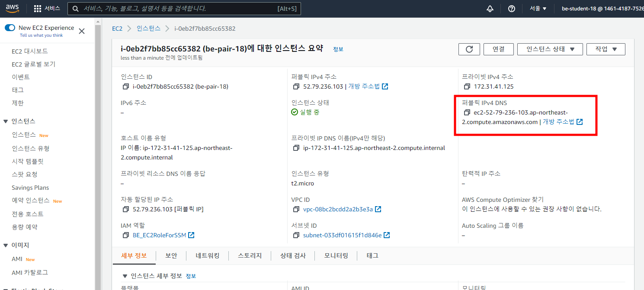The height and width of the screenshot is (290, 644).
Task: Close the sidebar panel with X
Action: tap(82, 31)
